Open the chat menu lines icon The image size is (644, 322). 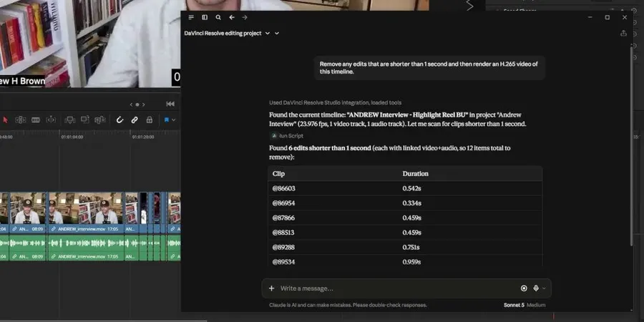click(191, 17)
